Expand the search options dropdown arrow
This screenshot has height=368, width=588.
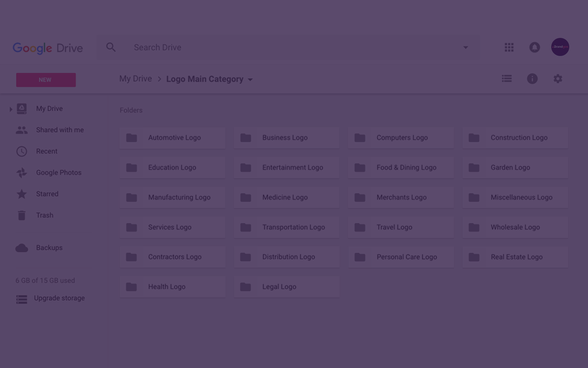pyautogui.click(x=465, y=48)
